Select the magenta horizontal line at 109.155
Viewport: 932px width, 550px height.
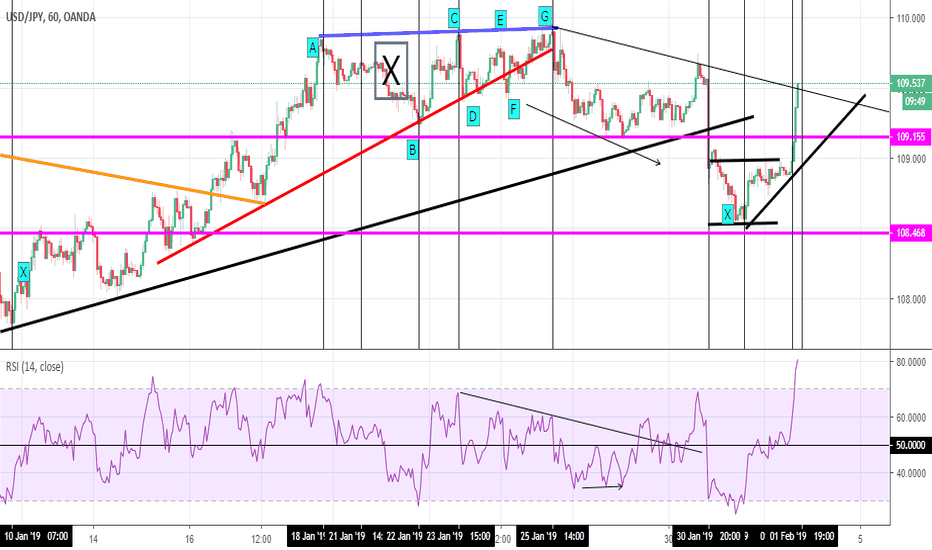[445, 137]
